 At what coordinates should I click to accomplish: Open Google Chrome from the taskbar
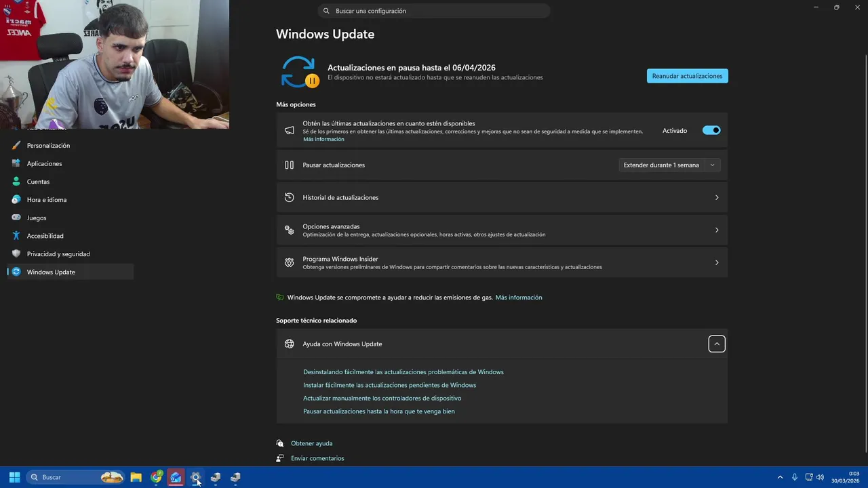tap(156, 477)
